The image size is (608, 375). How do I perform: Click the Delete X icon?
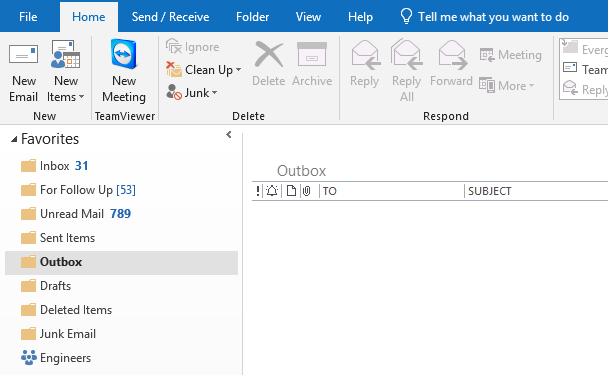[269, 55]
